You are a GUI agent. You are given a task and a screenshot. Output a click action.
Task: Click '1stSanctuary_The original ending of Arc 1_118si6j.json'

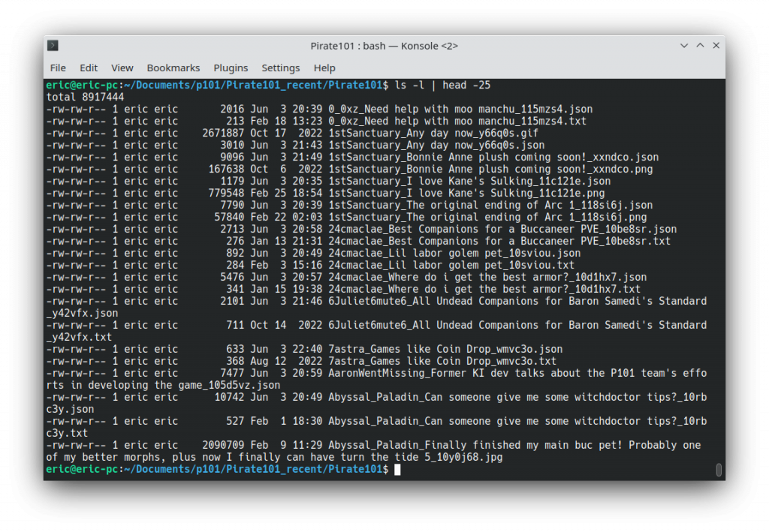coord(490,206)
